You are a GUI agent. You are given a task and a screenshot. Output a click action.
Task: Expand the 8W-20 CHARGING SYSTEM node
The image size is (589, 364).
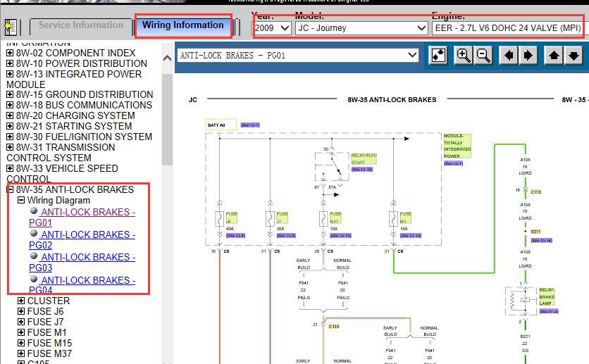point(10,115)
